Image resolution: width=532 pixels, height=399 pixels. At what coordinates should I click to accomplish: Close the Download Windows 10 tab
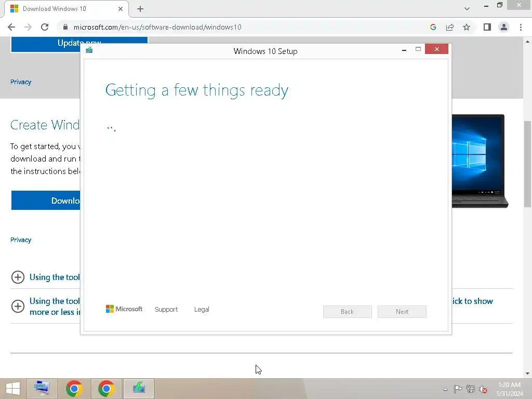tap(121, 9)
